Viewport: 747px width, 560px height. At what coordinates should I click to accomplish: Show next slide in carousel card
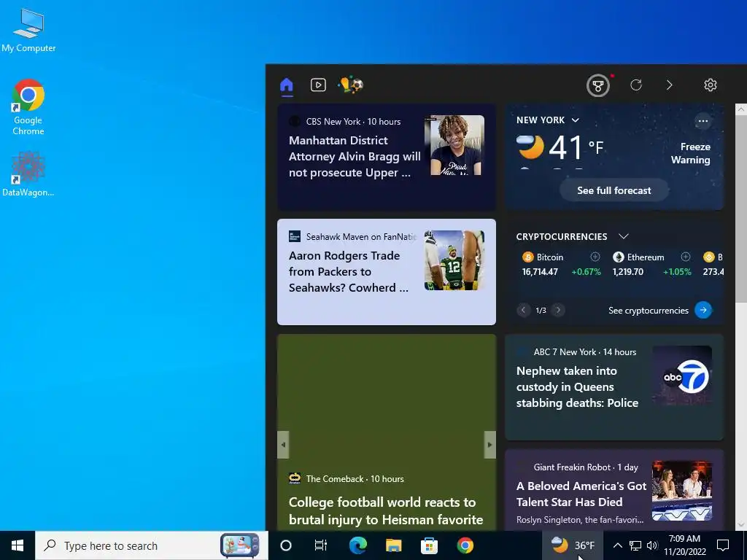[x=489, y=445]
